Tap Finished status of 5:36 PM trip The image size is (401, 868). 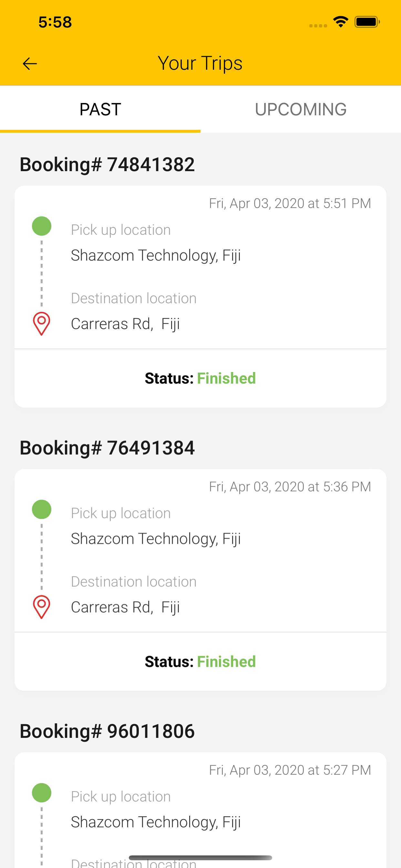click(226, 661)
